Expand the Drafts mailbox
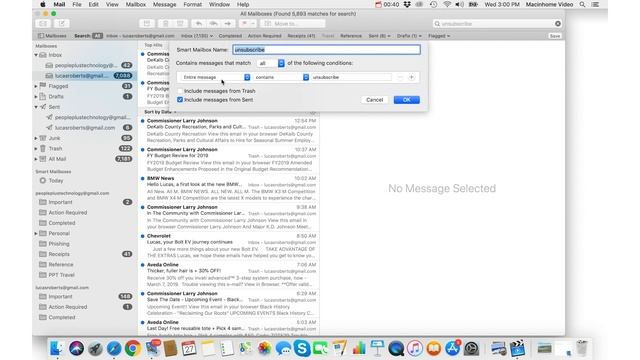 point(36,97)
